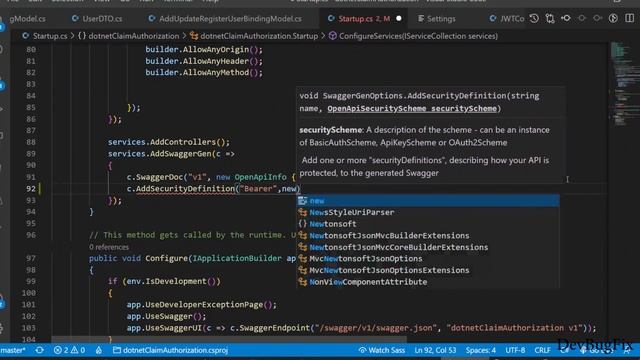Click the circular run icon beside split editor

point(613,18)
